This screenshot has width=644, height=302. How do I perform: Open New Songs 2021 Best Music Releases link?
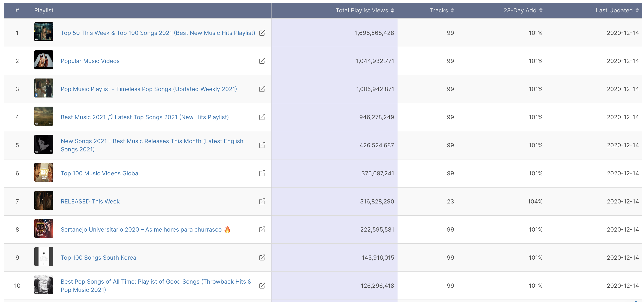tap(152, 141)
